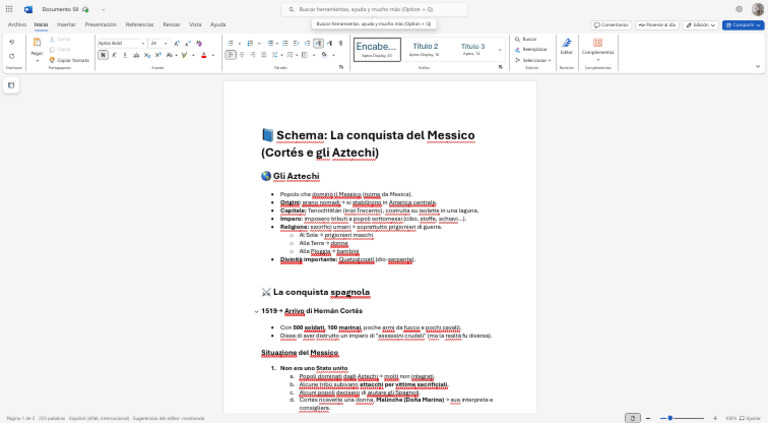The height and width of the screenshot is (423, 768).
Task: Click the user profile picture
Action: coord(757,9)
